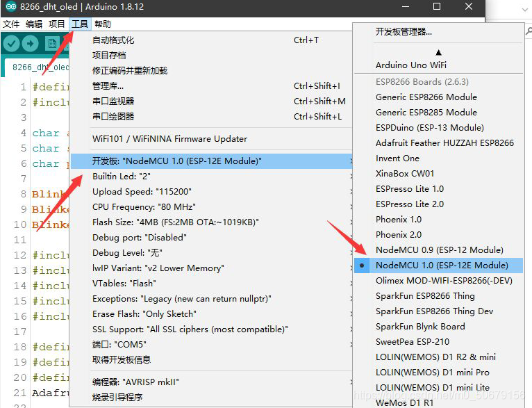Select the 8266_dht_oled sketch tab
532x408 pixels.
coord(37,67)
